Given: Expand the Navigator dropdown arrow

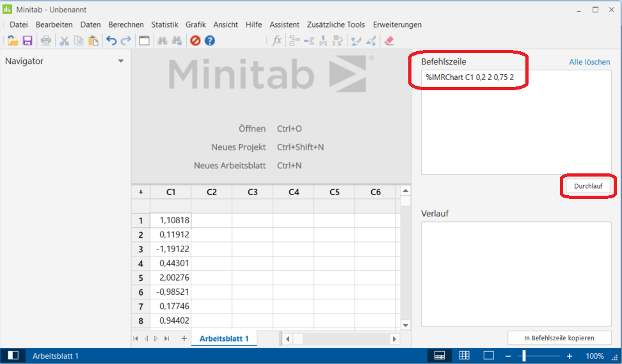Looking at the screenshot, I should click(x=121, y=61).
